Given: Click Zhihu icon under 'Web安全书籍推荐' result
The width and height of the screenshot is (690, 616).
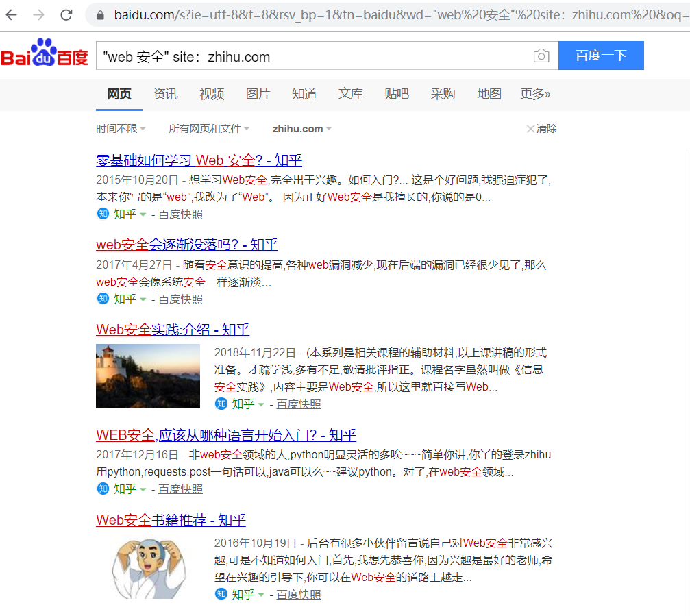Looking at the screenshot, I should 221,594.
